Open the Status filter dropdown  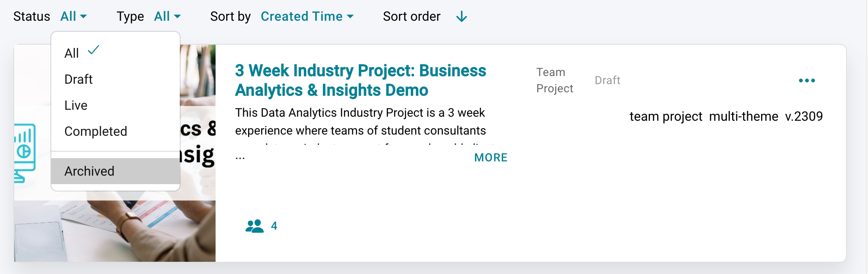coord(73,17)
